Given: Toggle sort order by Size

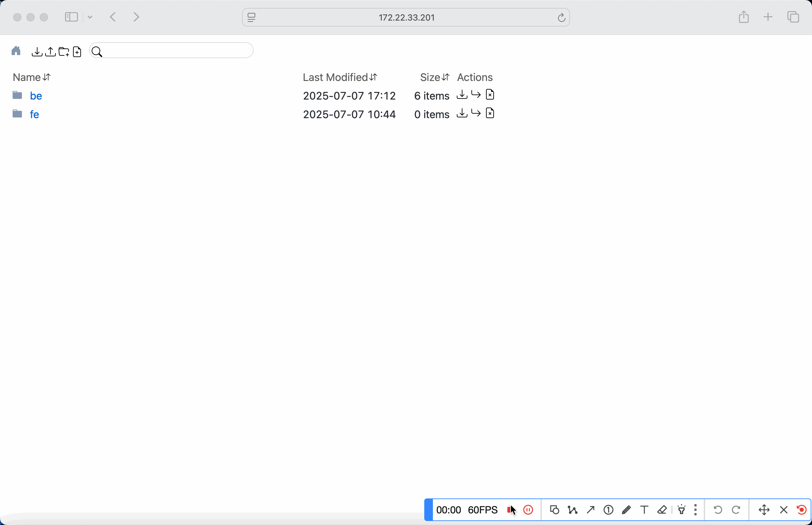Looking at the screenshot, I should 446,77.
